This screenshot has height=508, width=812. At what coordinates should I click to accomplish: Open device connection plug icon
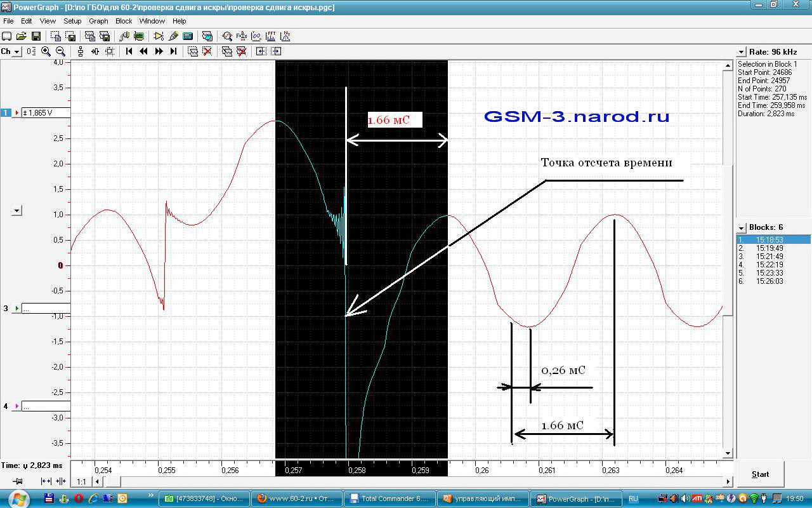pos(124,36)
